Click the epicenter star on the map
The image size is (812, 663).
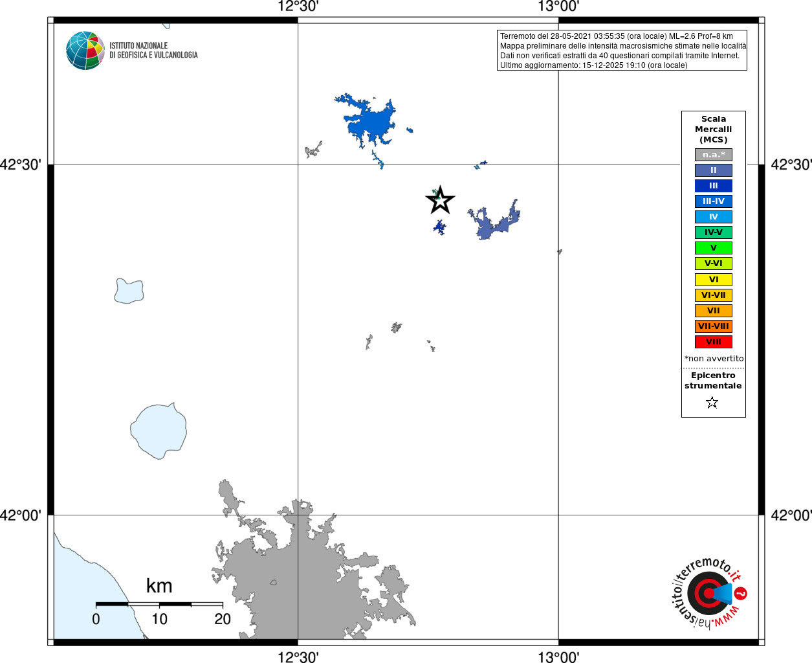click(x=440, y=200)
